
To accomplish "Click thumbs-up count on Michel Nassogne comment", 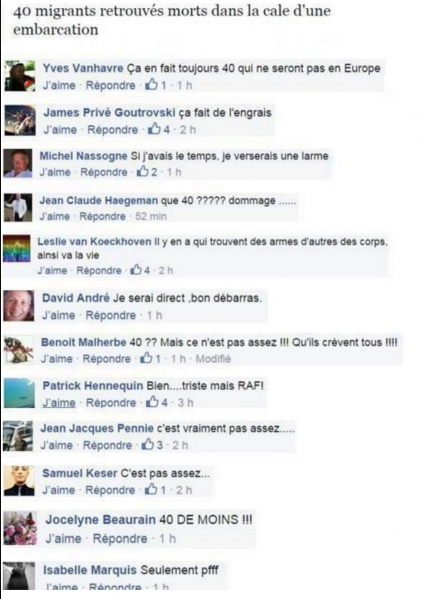I will (154, 172).
